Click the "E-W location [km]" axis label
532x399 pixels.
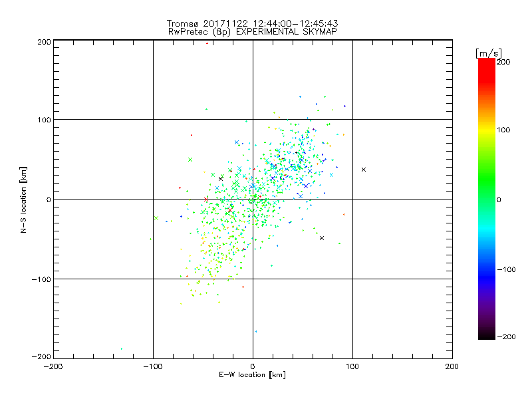coord(252,375)
